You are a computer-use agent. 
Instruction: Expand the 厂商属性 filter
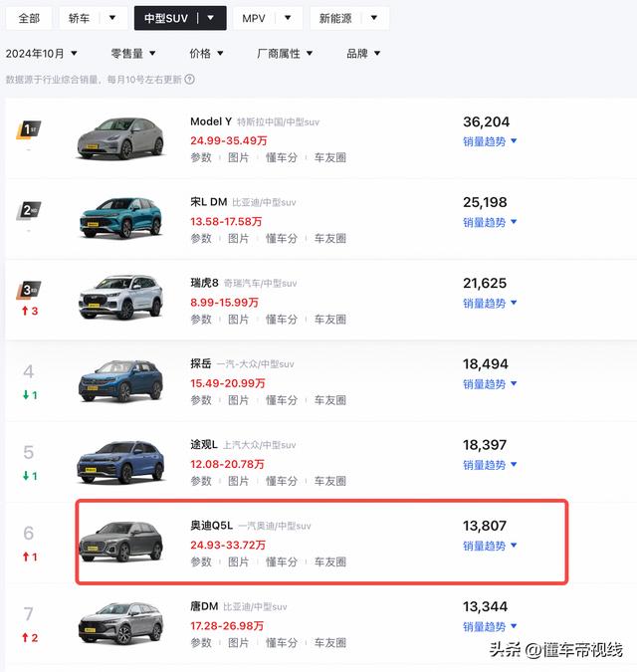tap(285, 54)
